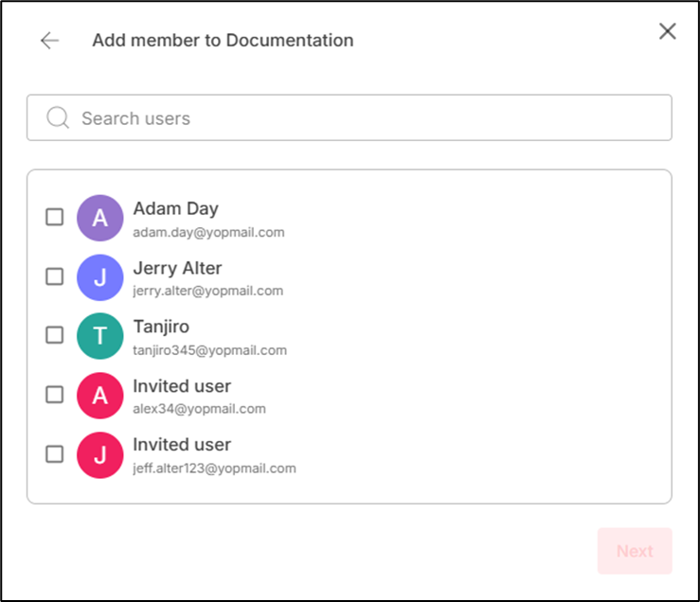
Task: Click tanjiro345@yopmail.com email text
Action: (210, 350)
